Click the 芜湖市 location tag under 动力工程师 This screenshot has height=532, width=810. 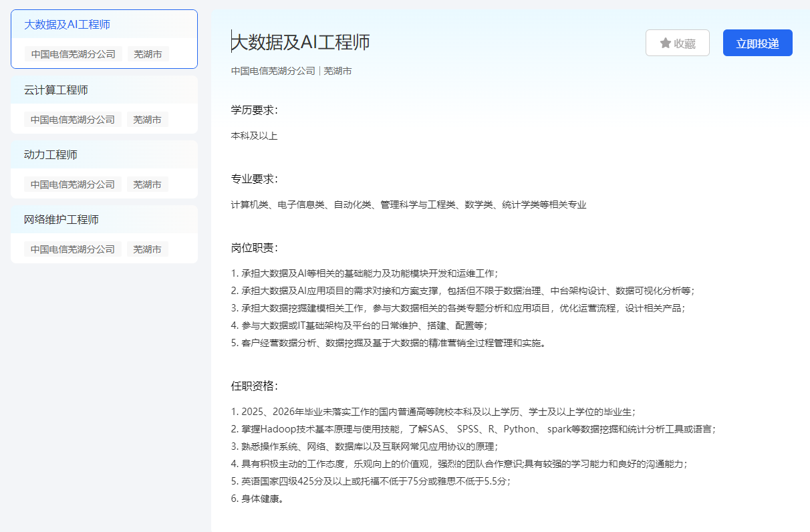(147, 184)
